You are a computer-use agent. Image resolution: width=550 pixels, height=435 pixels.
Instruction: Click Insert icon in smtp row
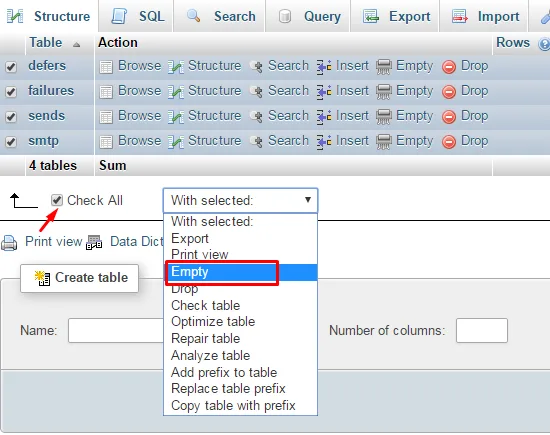pyautogui.click(x=324, y=142)
